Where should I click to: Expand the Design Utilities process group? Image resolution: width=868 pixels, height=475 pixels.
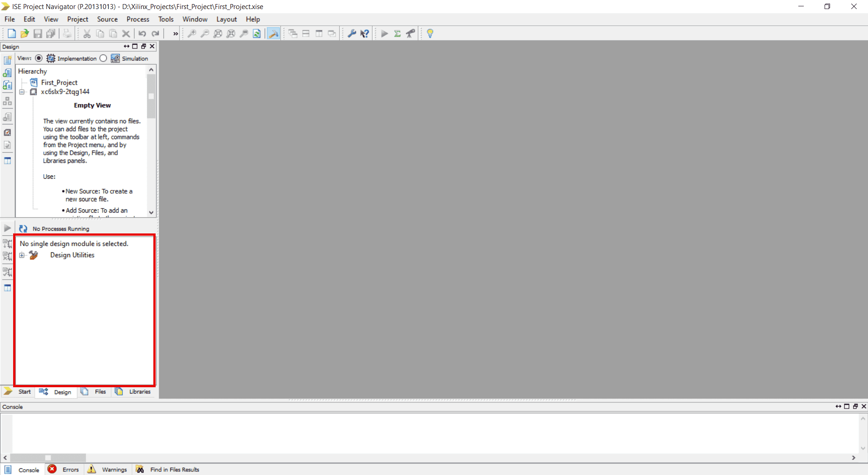[x=22, y=255]
